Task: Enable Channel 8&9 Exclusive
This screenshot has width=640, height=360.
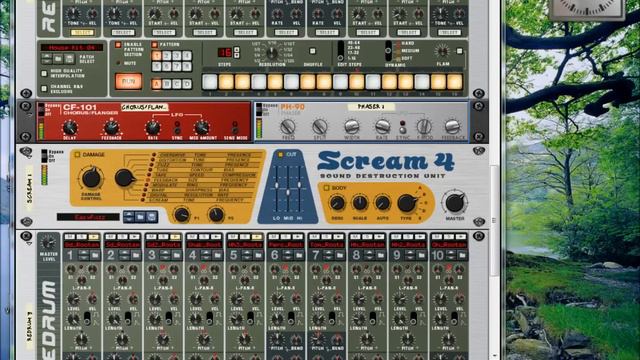Action: (44, 89)
